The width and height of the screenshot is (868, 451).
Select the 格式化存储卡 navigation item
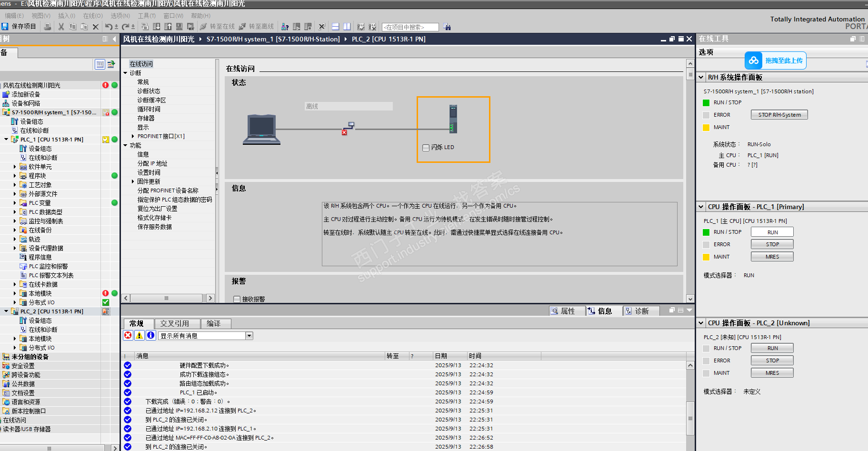(154, 218)
